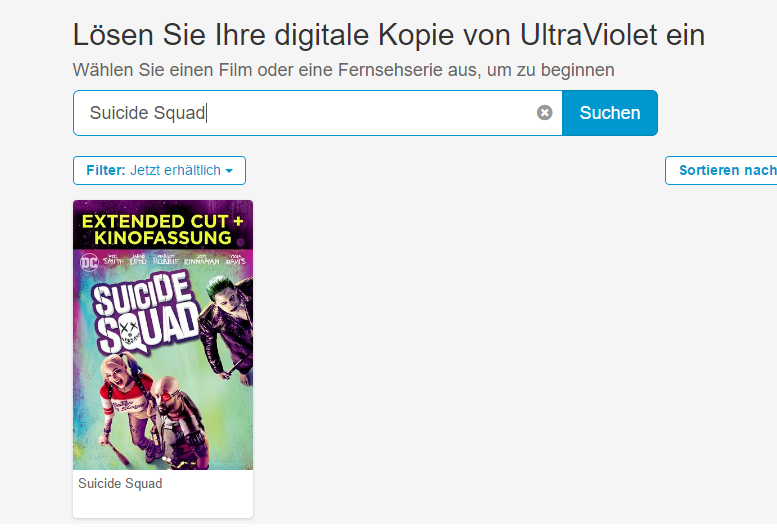Click the Extended Cut + Kinofassung banner

(x=163, y=229)
